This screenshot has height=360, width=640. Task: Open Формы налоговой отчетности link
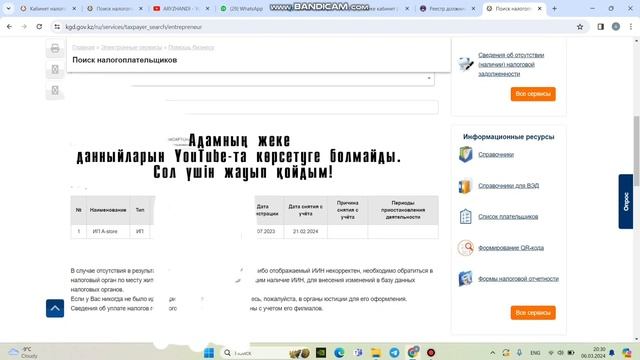coord(518,279)
